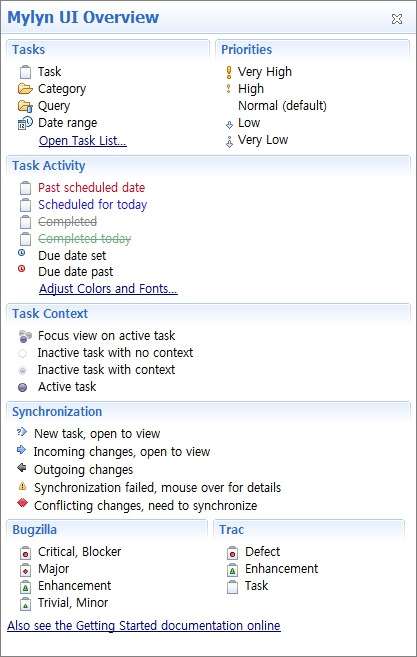417x657 pixels.
Task: Click the Conflicting changes, need to synchronize label
Action: pos(145,506)
